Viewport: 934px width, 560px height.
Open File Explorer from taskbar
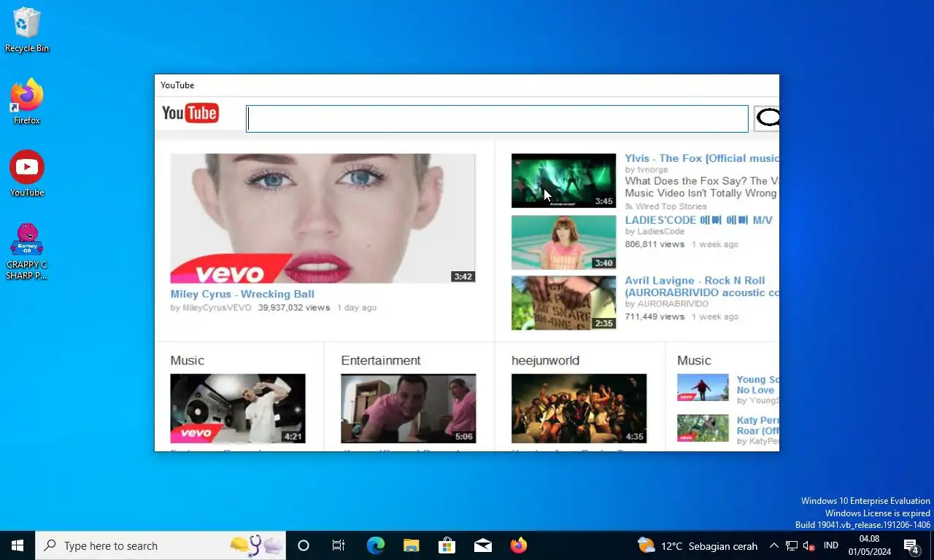pos(411,545)
